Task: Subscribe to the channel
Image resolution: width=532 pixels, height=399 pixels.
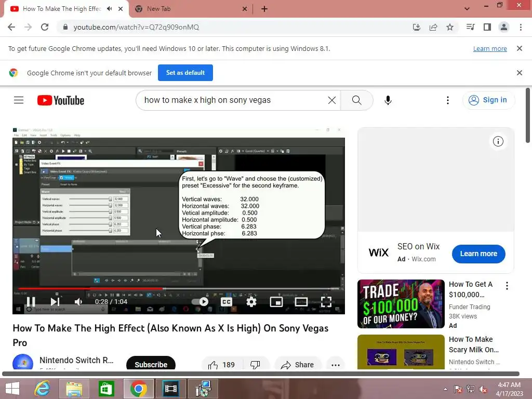Action: (151, 364)
